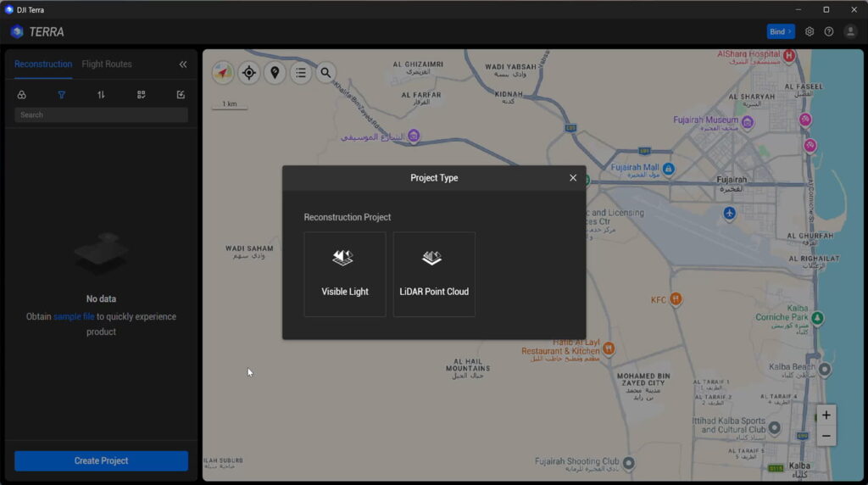868x485 pixels.
Task: Click the Fujairah Shooting Club marker
Action: coord(628,462)
